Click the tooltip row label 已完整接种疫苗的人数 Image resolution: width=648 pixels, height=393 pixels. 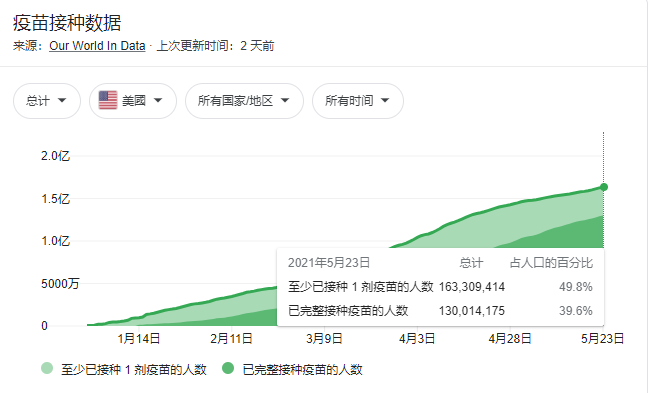(x=348, y=311)
